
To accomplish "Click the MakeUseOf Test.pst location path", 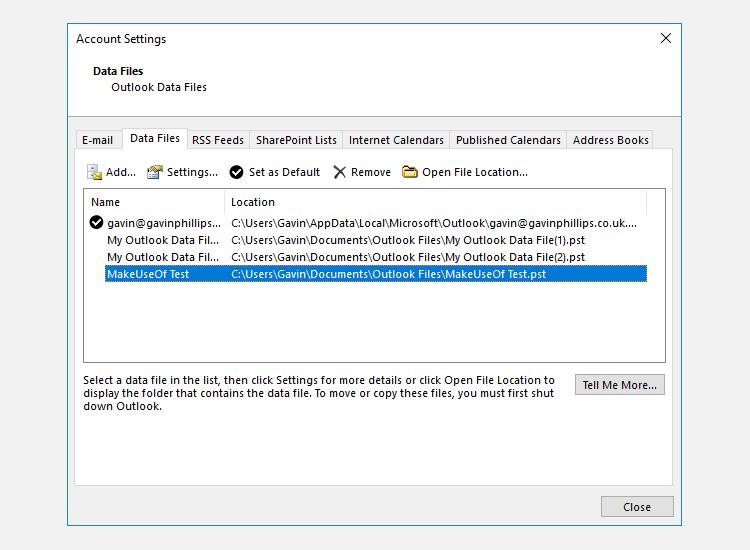I will (388, 274).
